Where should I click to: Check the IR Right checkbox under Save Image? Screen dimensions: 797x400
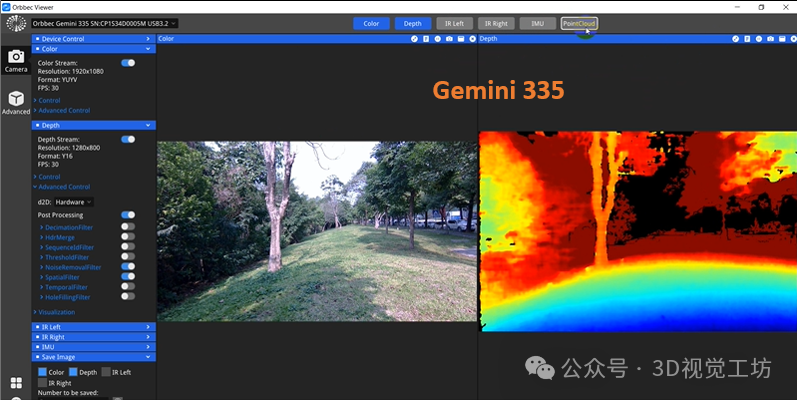click(43, 383)
